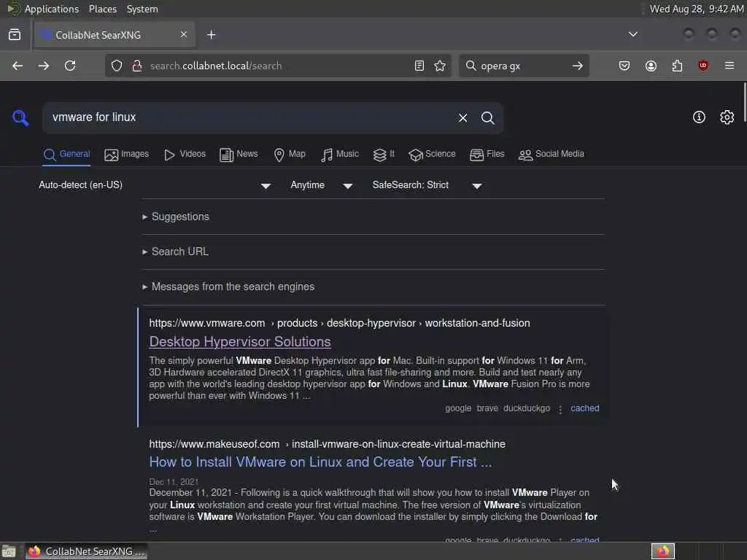The height and width of the screenshot is (560, 747).
Task: Select the General search category tab
Action: tap(66, 155)
